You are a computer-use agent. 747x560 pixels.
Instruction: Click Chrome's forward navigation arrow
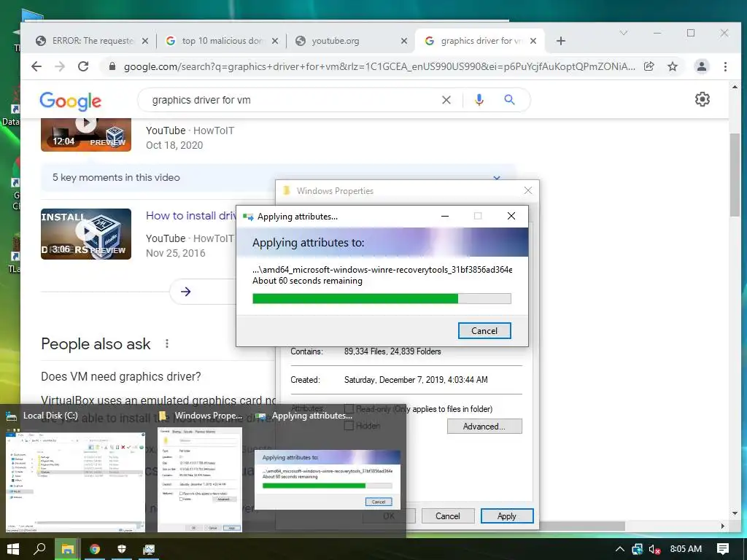pyautogui.click(x=60, y=66)
